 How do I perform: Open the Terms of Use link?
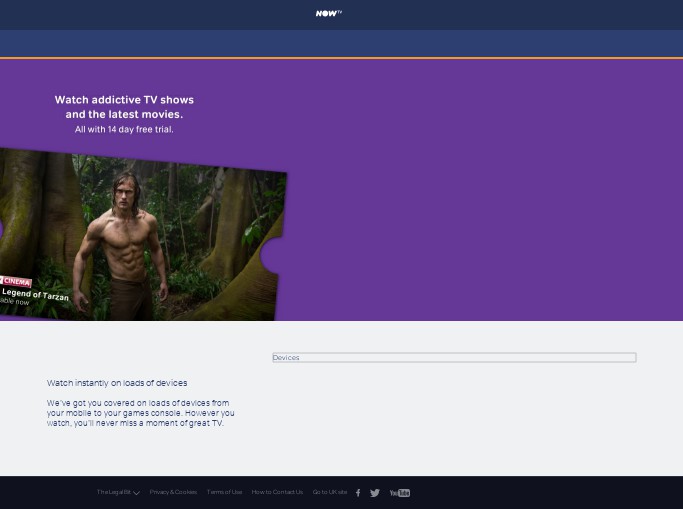click(x=224, y=492)
